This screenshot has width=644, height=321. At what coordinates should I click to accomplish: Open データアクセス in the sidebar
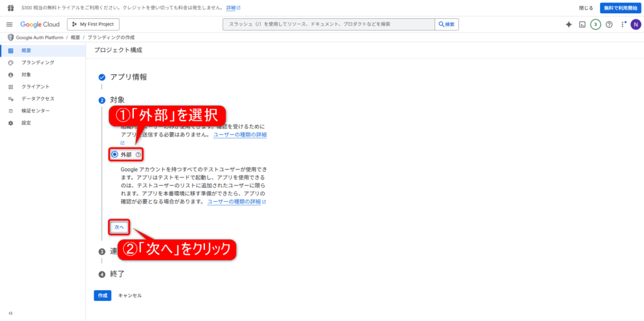pyautogui.click(x=38, y=99)
